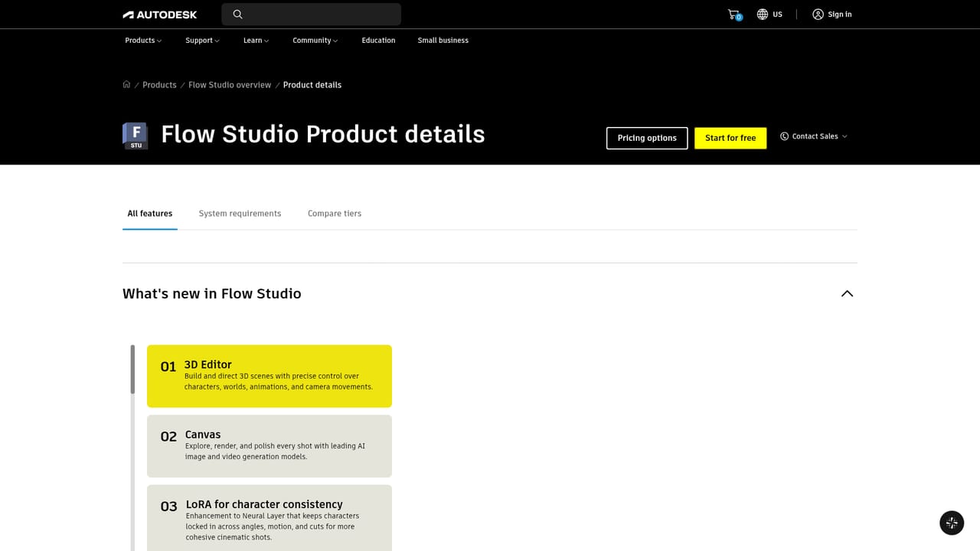
Task: Open the Small business menu item
Action: (x=443, y=41)
